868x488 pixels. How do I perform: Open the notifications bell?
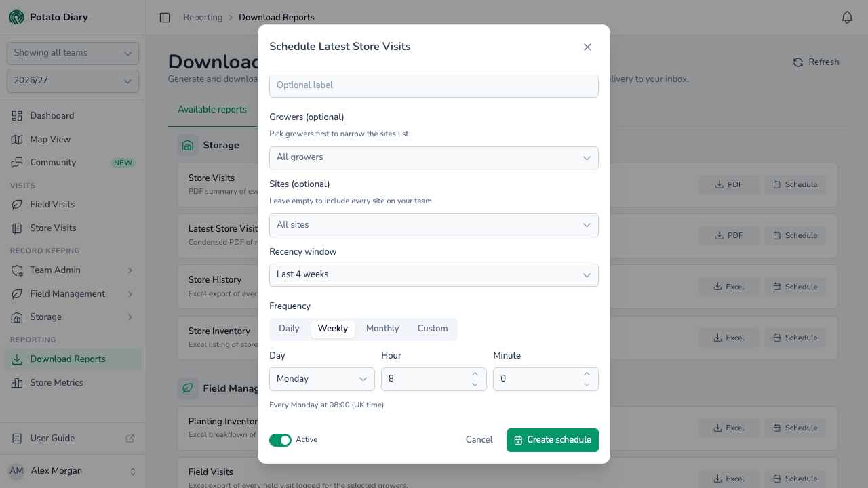click(847, 18)
